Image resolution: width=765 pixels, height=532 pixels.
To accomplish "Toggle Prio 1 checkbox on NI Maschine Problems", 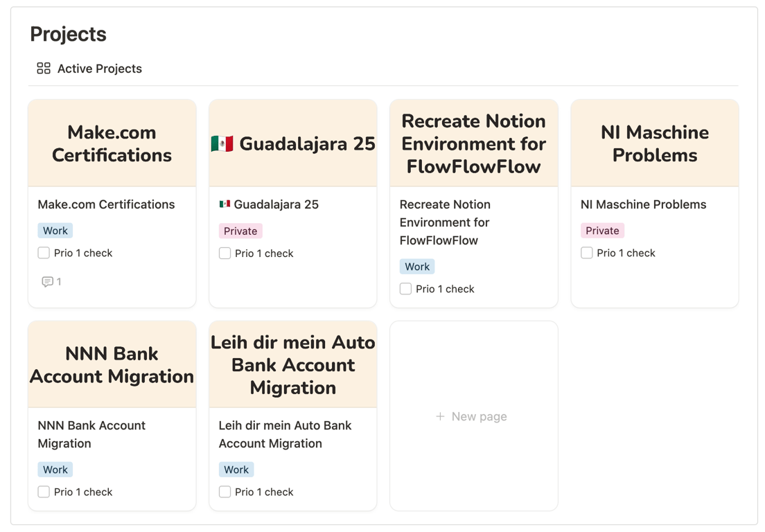I will 586,253.
